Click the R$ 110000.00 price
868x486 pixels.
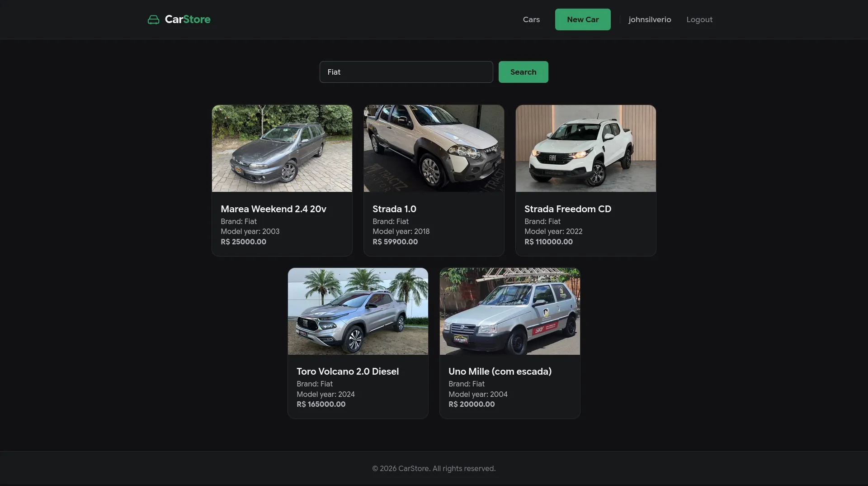pyautogui.click(x=548, y=242)
